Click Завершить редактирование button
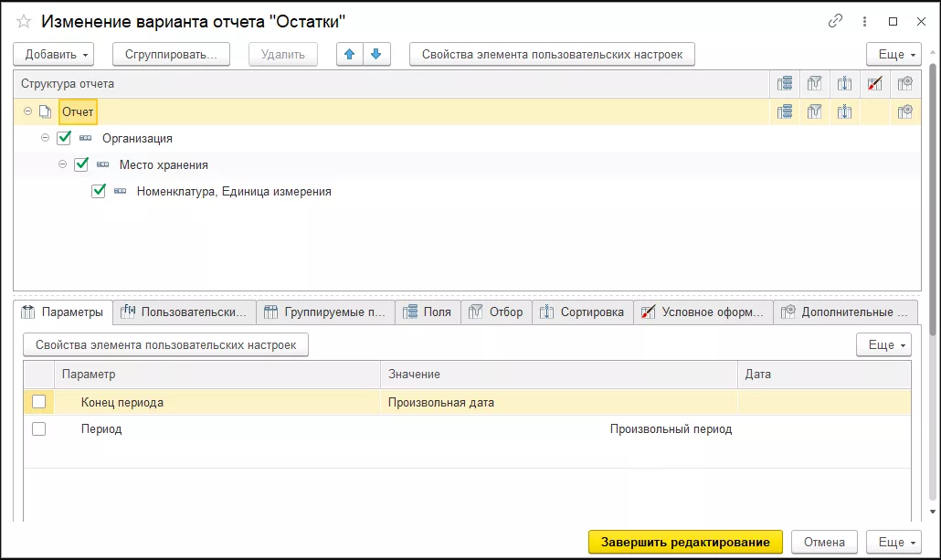Viewport: 941px width, 560px height. tap(685, 542)
